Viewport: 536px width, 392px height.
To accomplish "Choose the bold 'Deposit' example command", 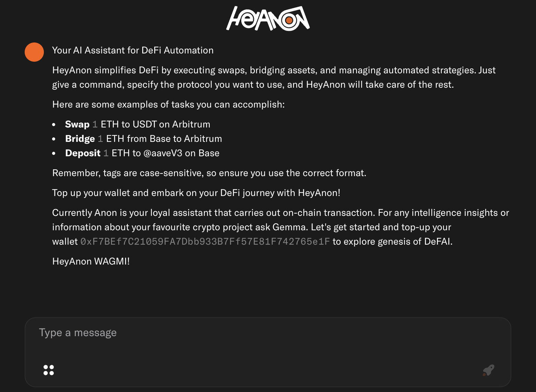I will click(x=83, y=153).
